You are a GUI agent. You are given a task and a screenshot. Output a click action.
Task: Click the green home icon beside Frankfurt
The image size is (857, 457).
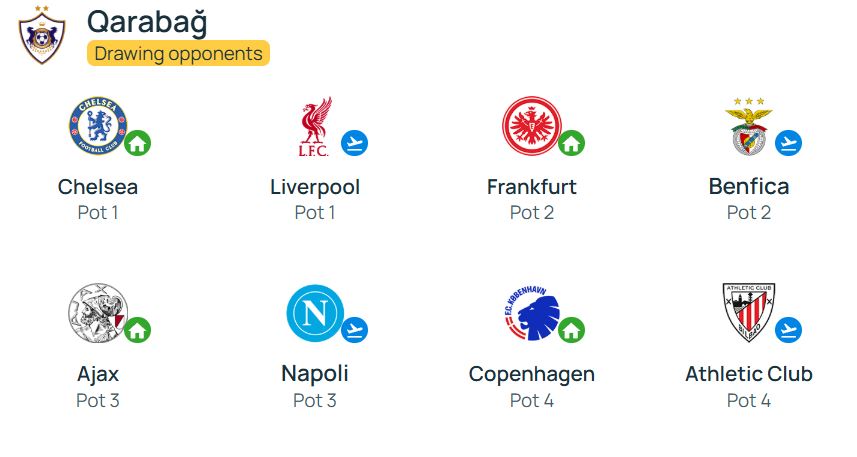tap(572, 143)
